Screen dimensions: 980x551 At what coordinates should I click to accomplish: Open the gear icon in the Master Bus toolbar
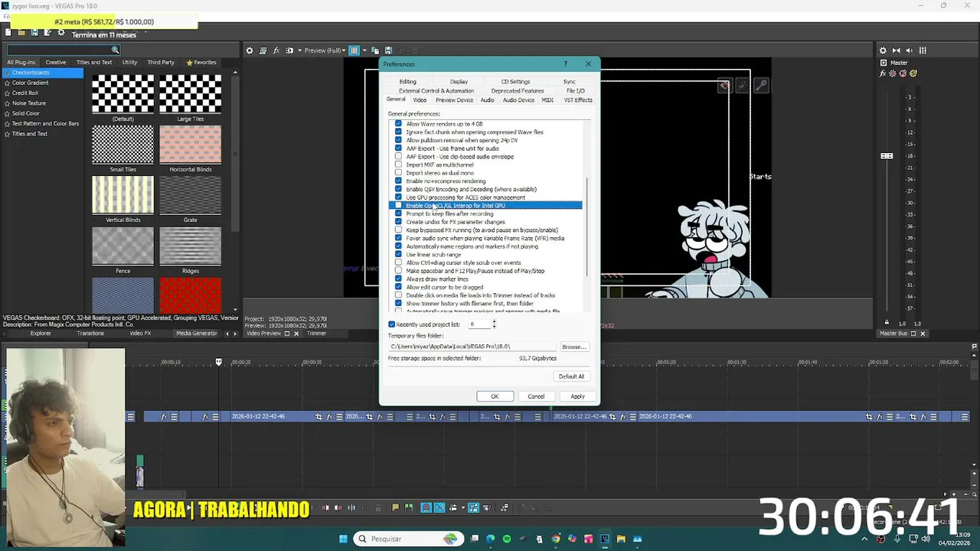[x=883, y=51]
